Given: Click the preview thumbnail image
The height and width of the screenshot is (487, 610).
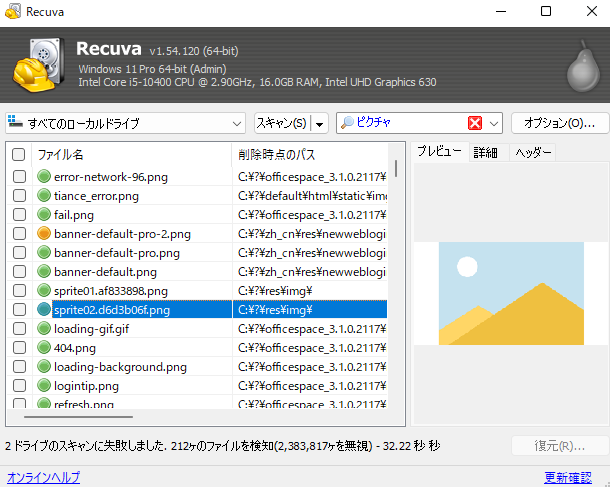Looking at the screenshot, I should 510,293.
